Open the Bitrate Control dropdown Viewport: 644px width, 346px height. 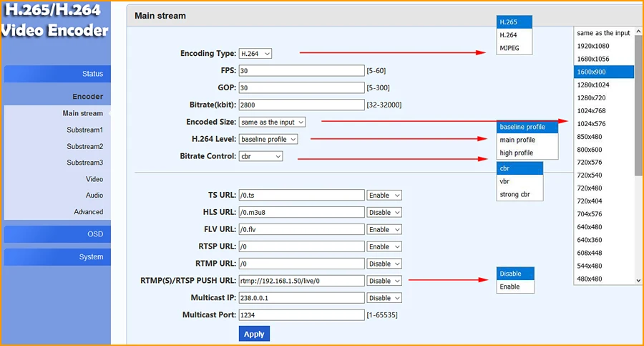pos(260,156)
